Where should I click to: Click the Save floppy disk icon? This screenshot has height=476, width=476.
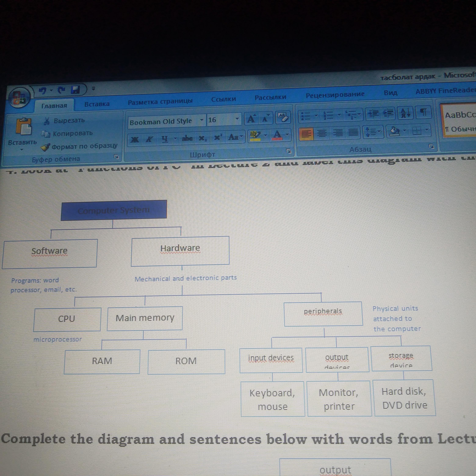click(x=75, y=90)
